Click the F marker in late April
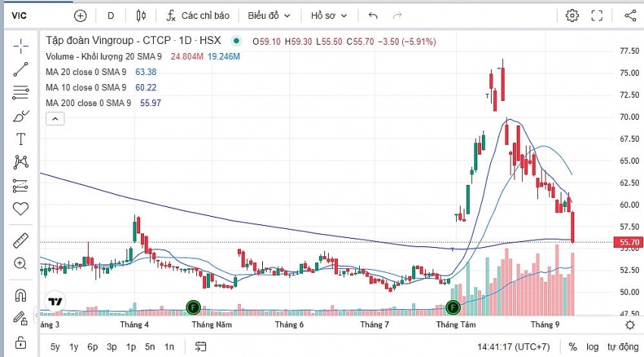 coord(193,307)
